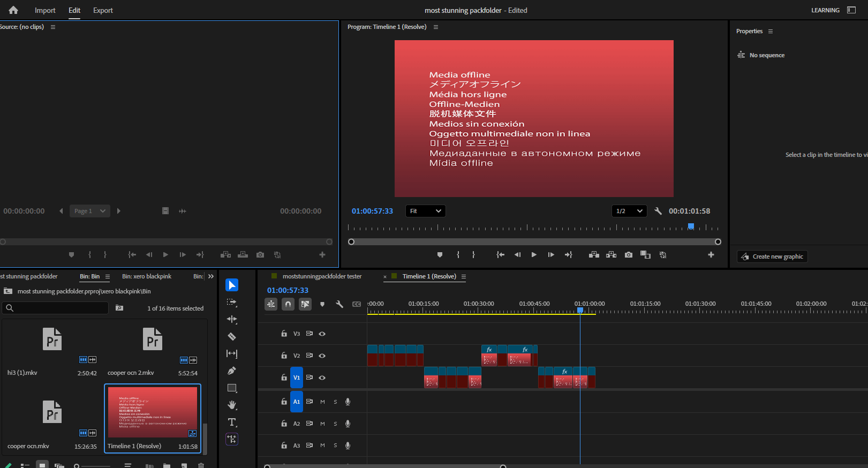868x468 pixels.
Task: Select the Ripple Edit tool
Action: point(232,319)
